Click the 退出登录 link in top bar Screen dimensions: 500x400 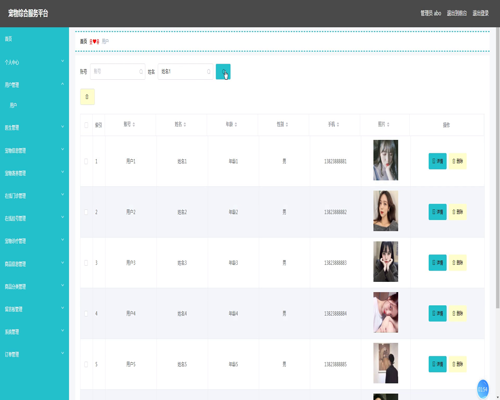480,13
